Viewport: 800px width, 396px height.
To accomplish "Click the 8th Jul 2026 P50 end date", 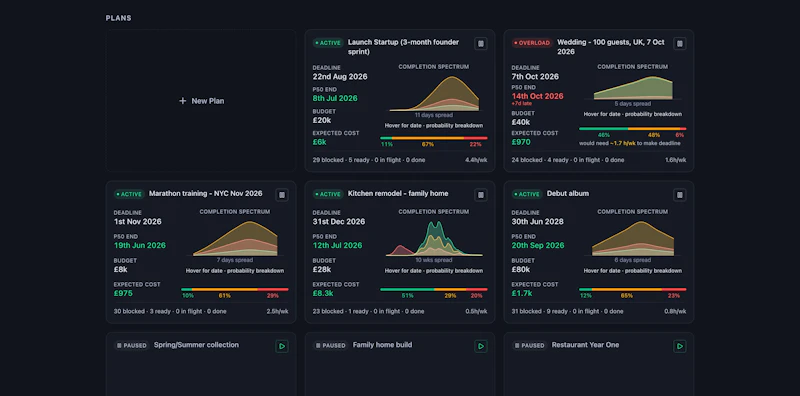I will click(x=335, y=98).
